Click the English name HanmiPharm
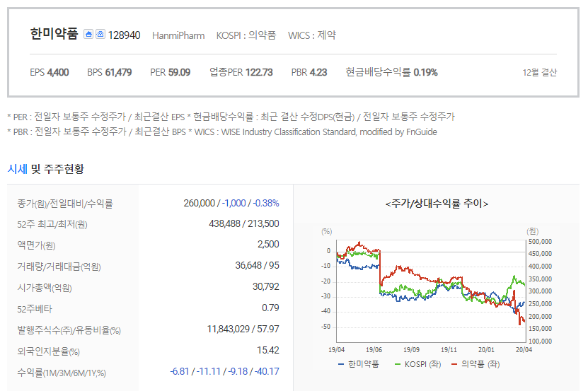 (178, 35)
